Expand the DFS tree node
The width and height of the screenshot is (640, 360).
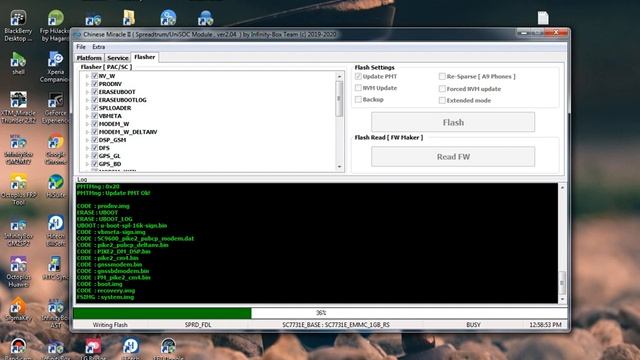pyautogui.click(x=87, y=148)
